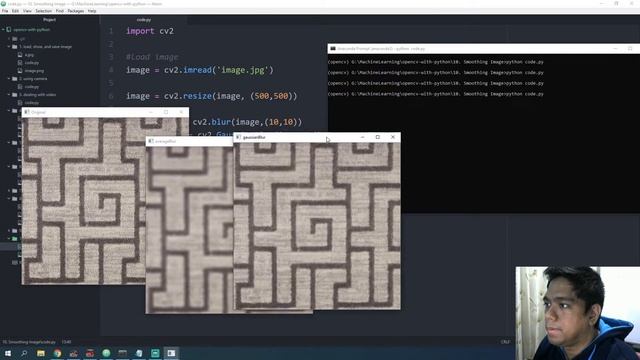Select the code.py editor tab

tap(144, 20)
